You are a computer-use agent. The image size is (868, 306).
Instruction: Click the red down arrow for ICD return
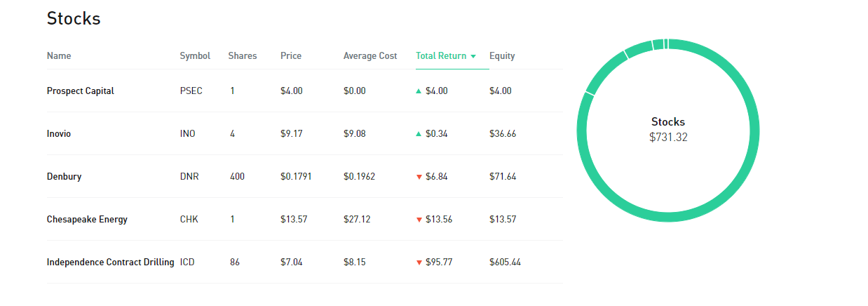point(419,262)
